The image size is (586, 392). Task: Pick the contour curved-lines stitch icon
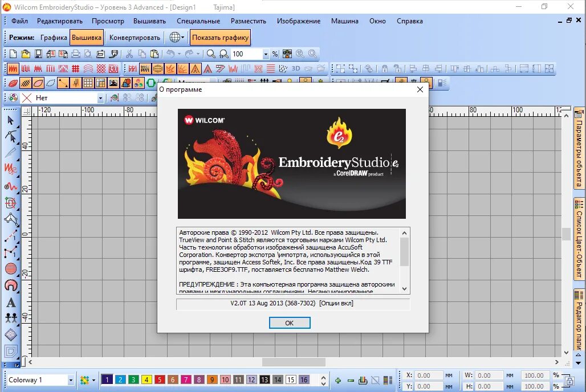point(88,69)
